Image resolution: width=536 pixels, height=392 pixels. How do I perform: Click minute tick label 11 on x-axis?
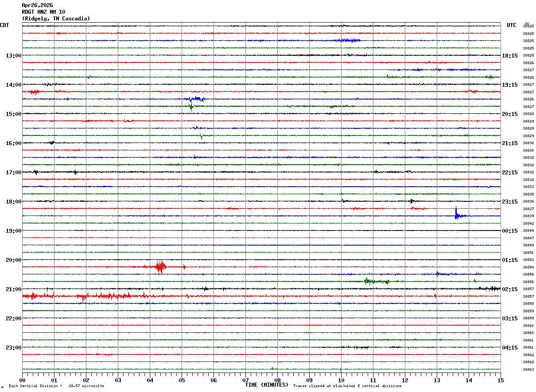[373, 380]
